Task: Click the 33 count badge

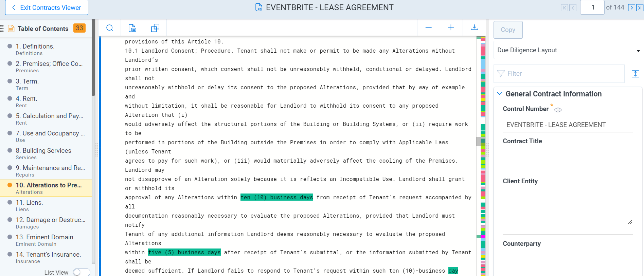Action: pyautogui.click(x=79, y=28)
